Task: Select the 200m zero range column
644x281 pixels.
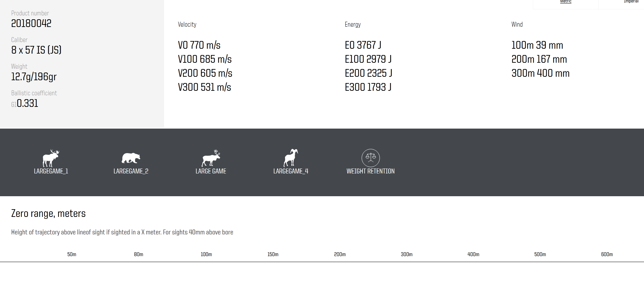Action: (340, 254)
